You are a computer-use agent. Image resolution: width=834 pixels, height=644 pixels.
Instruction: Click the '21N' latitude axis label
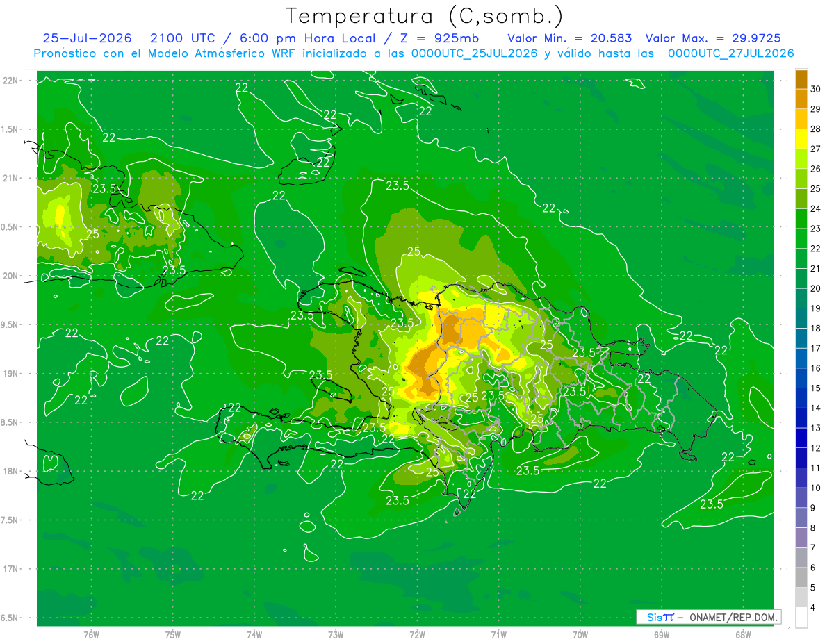coord(10,178)
